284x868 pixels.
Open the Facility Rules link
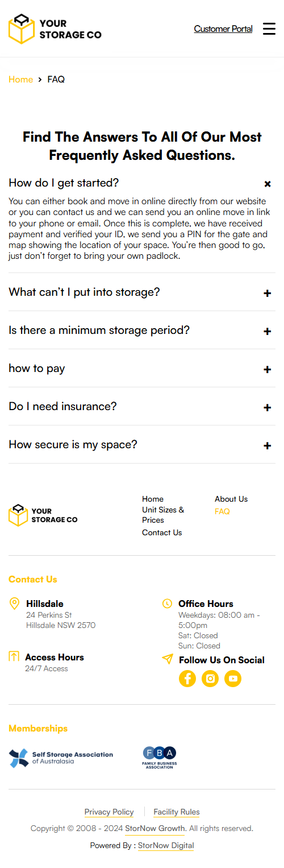pos(177,812)
